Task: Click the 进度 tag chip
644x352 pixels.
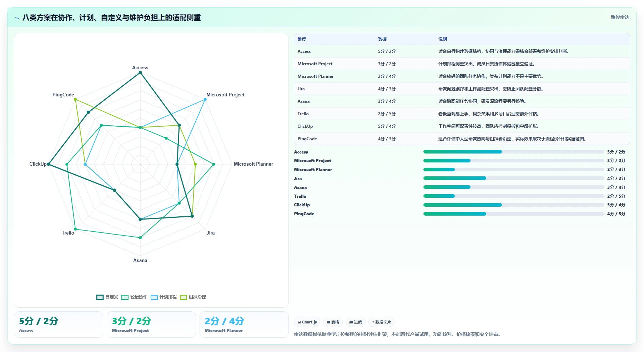Action: (356, 322)
